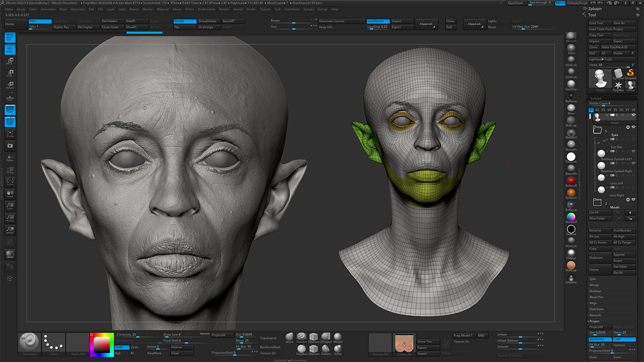Viewport: 644px width, 362px height.
Task: Toggle BackfaceMask option
Action: point(270,347)
